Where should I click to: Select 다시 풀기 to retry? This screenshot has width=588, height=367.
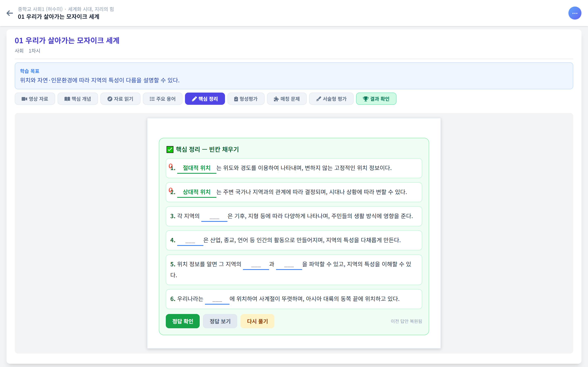[257, 321]
